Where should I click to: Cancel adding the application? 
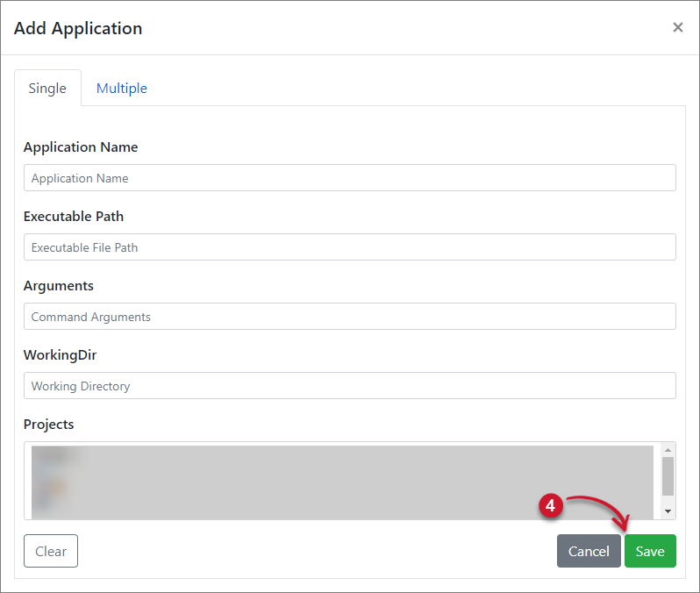[x=589, y=551]
